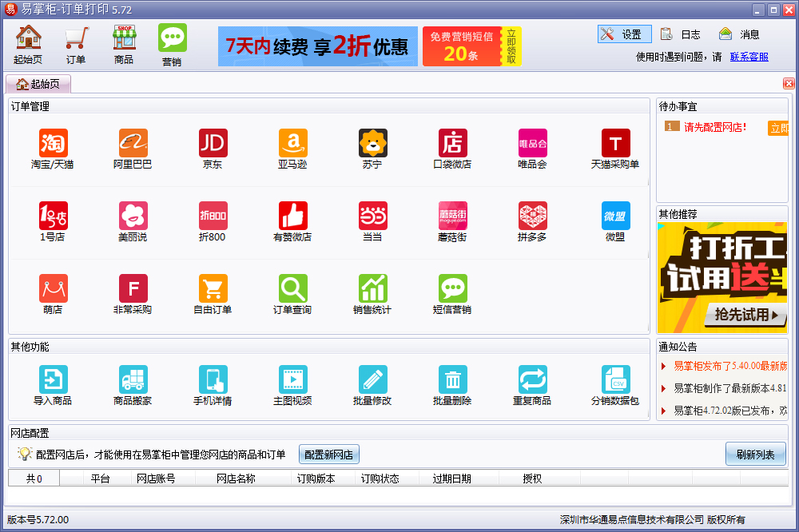Screen dimensions: 799x532
Task: Open the 商品搬家 truck icon
Action: [133, 385]
